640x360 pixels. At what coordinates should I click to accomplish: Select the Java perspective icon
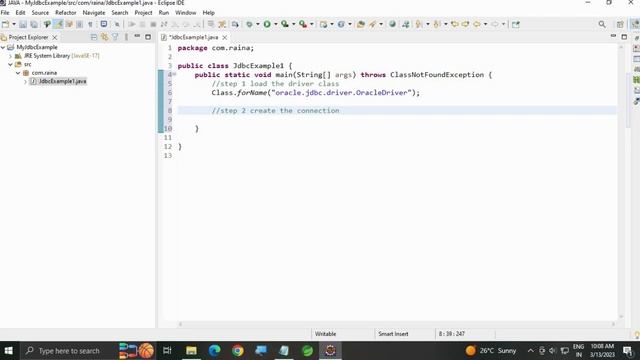(635, 24)
